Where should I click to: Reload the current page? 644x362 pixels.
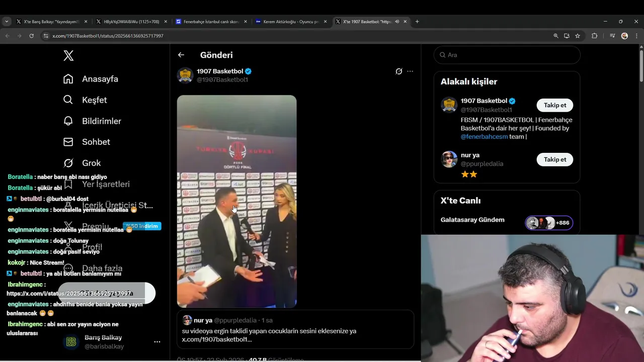(x=31, y=36)
